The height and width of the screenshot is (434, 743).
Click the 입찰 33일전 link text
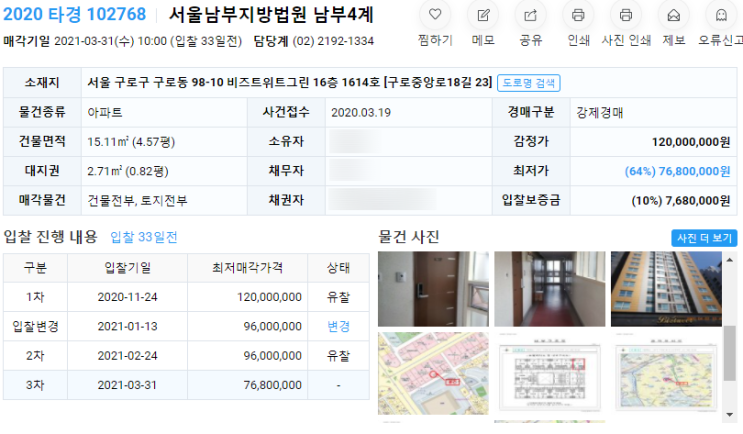pyautogui.click(x=144, y=237)
